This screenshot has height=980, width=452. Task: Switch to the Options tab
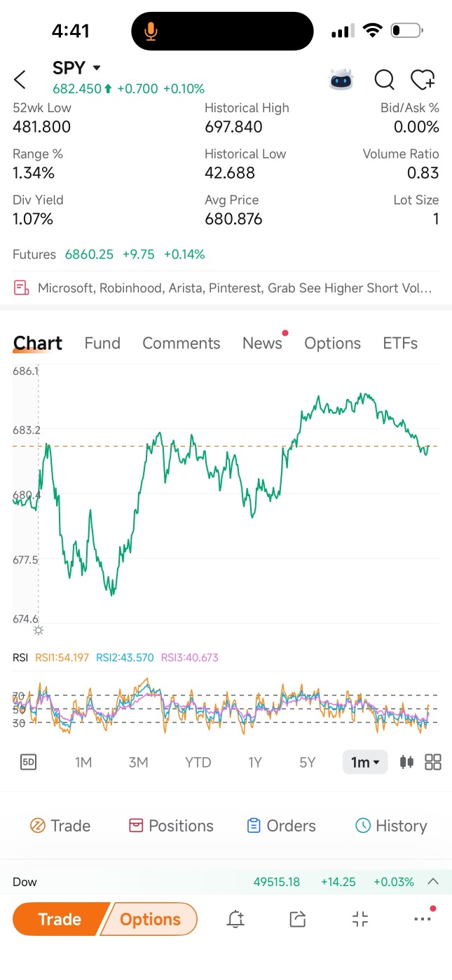pyautogui.click(x=332, y=343)
